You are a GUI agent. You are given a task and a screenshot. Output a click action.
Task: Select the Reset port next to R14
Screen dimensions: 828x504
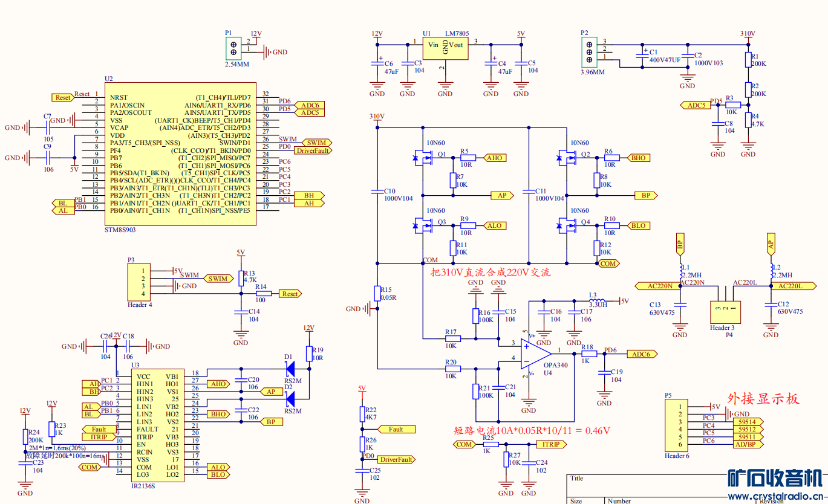290,294
